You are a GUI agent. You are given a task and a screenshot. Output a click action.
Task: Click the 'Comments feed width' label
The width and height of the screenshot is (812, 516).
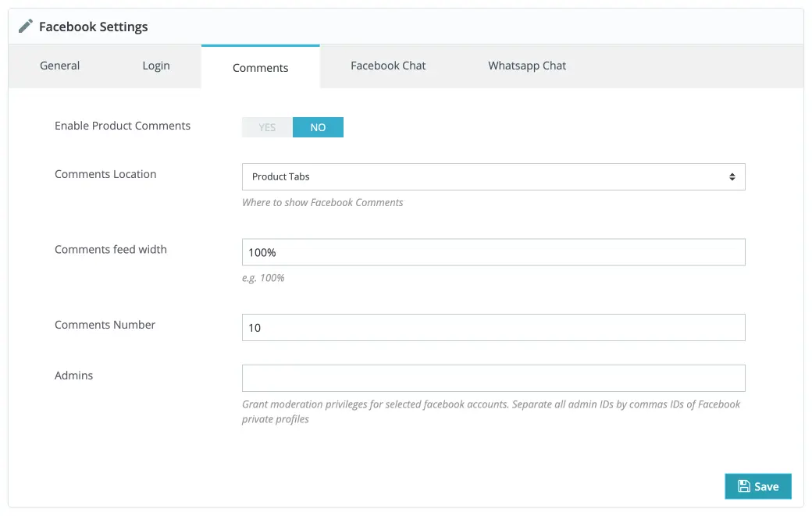(111, 250)
